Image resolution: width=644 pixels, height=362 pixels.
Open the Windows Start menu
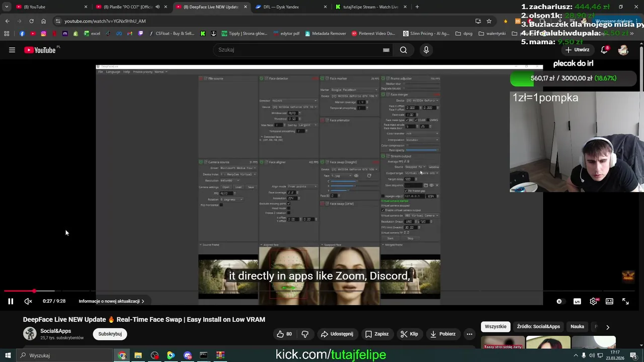[8, 355]
